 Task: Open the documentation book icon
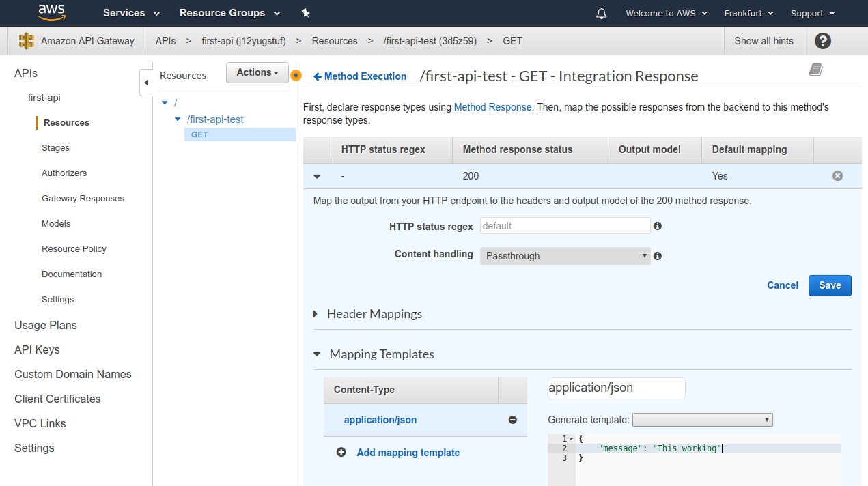click(815, 70)
